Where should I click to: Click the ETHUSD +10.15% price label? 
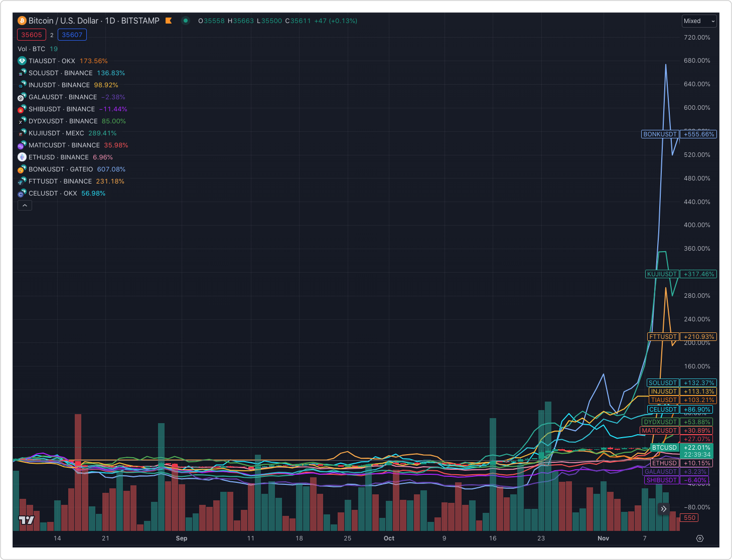point(681,463)
